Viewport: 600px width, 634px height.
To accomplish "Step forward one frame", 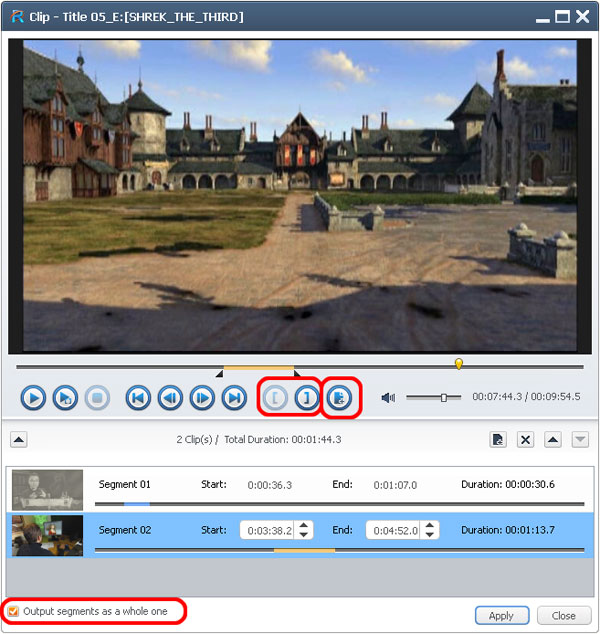I will coord(202,398).
